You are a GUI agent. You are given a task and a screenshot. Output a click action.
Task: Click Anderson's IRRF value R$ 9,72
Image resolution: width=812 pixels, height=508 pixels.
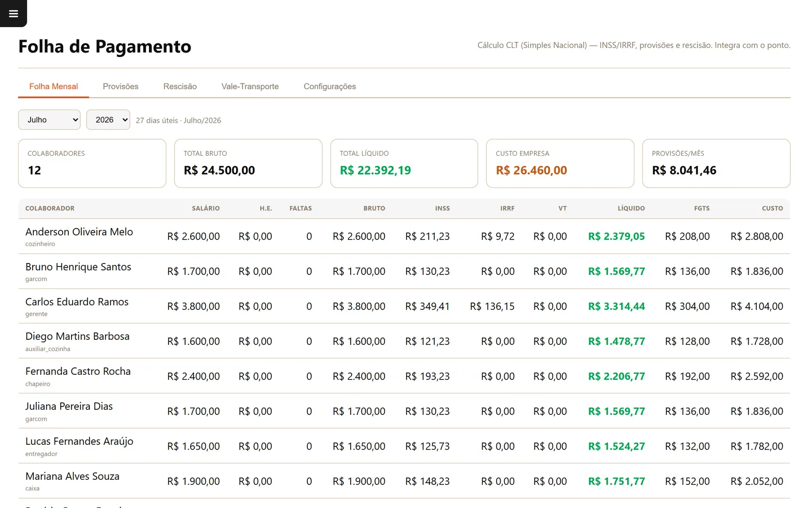tap(498, 237)
